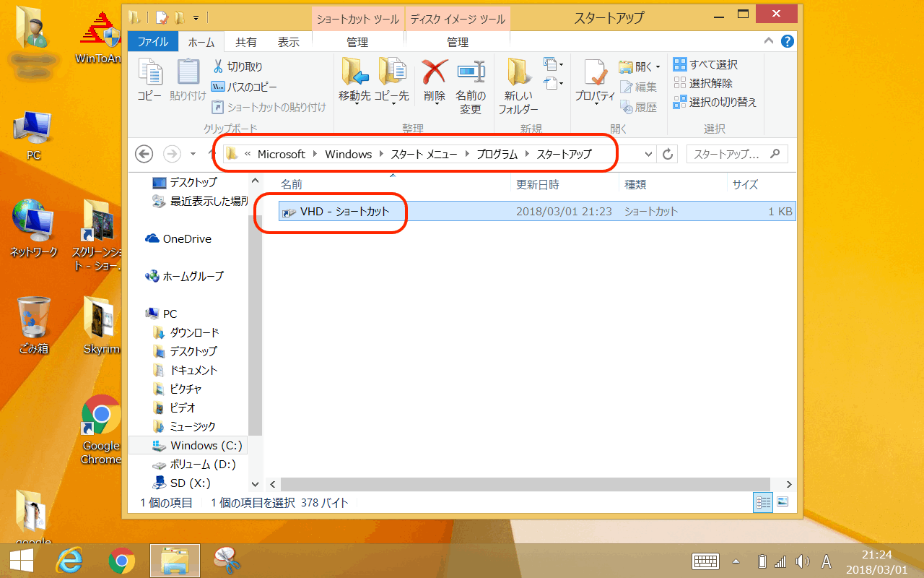This screenshot has width=924, height=578.
Task: Collapse the ribbon with the chevron arrow
Action: tap(770, 41)
